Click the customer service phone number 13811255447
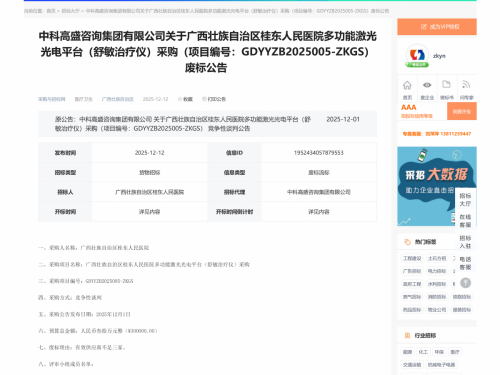Screen dimensions: 500x375 456,134
